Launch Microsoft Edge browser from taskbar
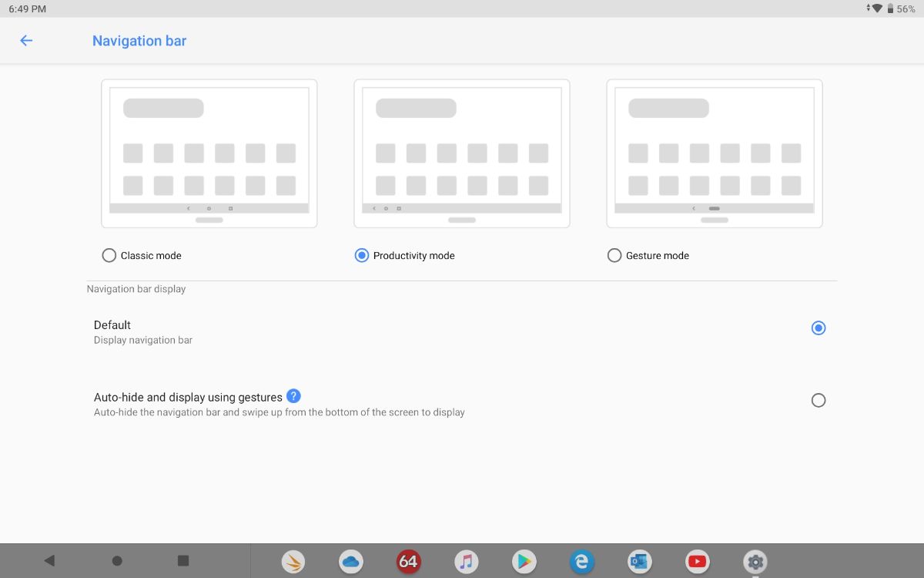The height and width of the screenshot is (578, 924). 581,561
